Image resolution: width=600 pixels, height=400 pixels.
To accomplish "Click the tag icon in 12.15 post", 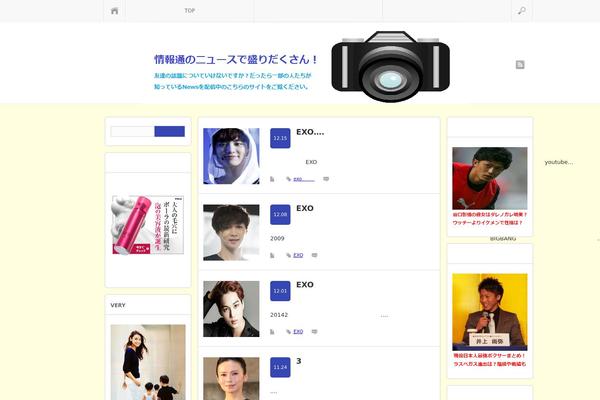I will point(289,179).
